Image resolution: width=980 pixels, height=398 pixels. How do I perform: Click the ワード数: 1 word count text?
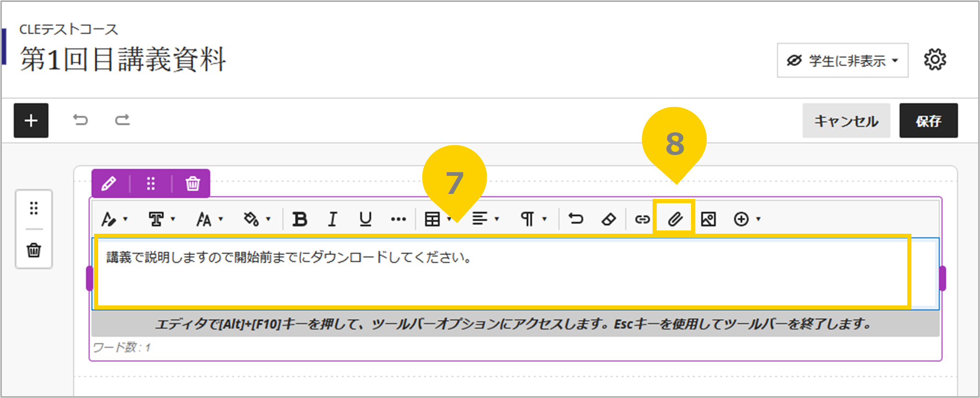[x=122, y=348]
